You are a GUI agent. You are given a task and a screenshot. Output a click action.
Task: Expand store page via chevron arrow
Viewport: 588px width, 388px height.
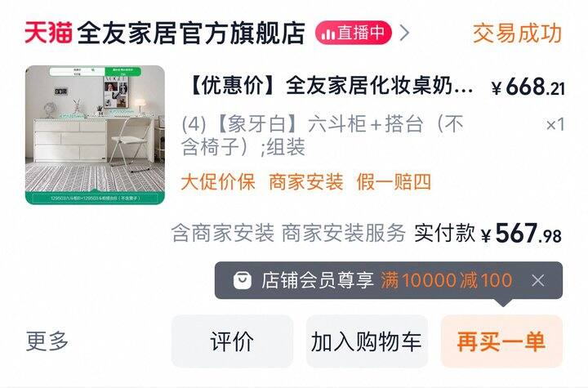pos(404,33)
